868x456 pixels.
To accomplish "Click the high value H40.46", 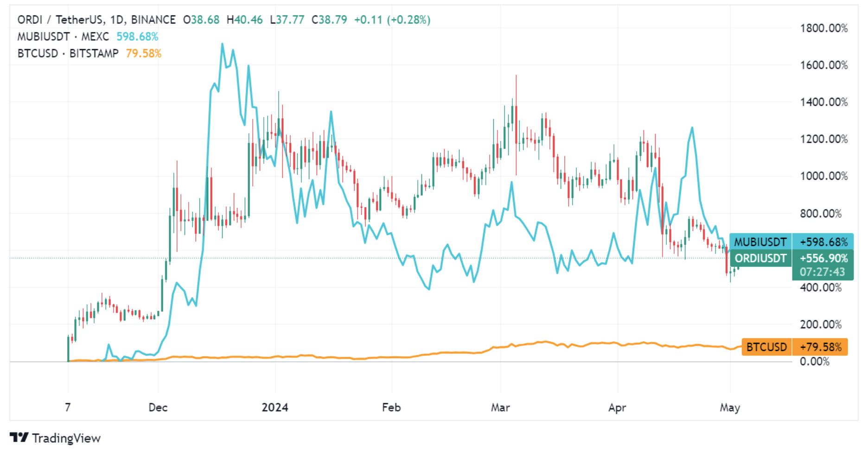I will [x=244, y=20].
